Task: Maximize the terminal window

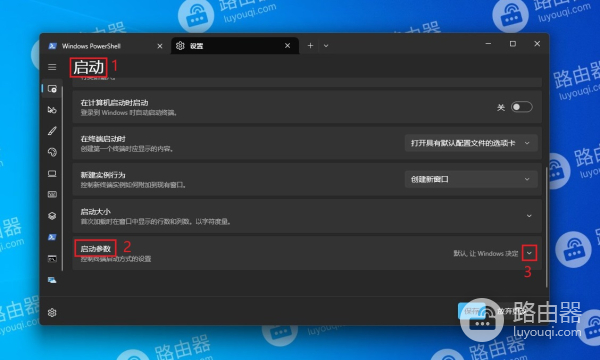Action: [513, 44]
